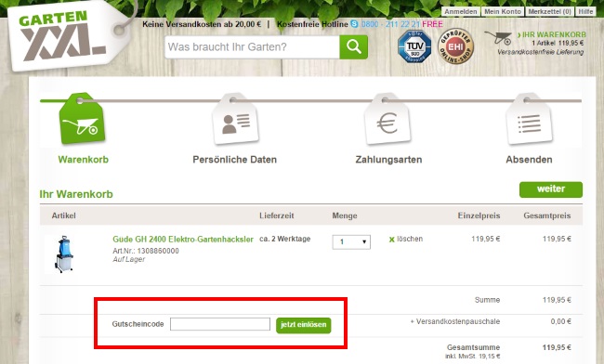Click the Auf Lager status text
This screenshot has width=604, height=364.
(128, 259)
